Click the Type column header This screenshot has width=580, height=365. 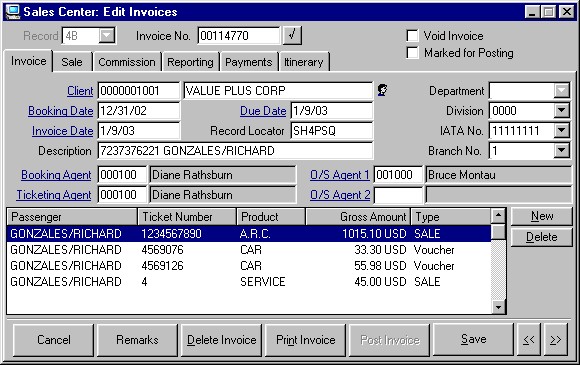coord(451,217)
